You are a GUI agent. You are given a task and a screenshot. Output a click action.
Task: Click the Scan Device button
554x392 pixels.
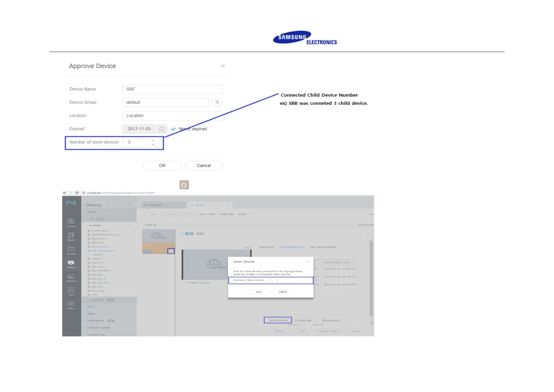point(278,320)
